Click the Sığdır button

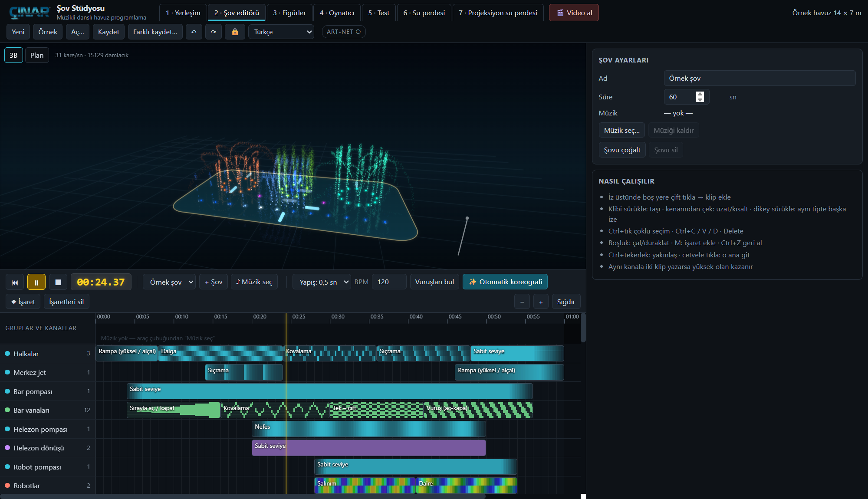[x=566, y=302]
